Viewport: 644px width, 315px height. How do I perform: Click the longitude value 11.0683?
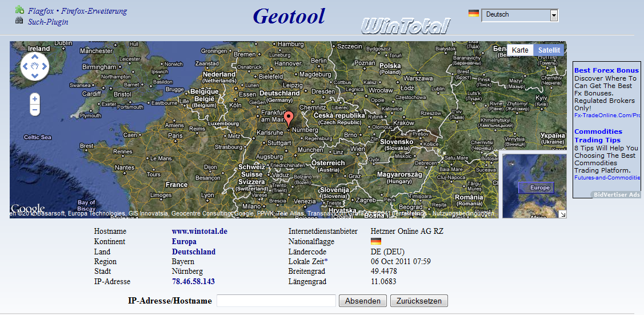(x=383, y=282)
